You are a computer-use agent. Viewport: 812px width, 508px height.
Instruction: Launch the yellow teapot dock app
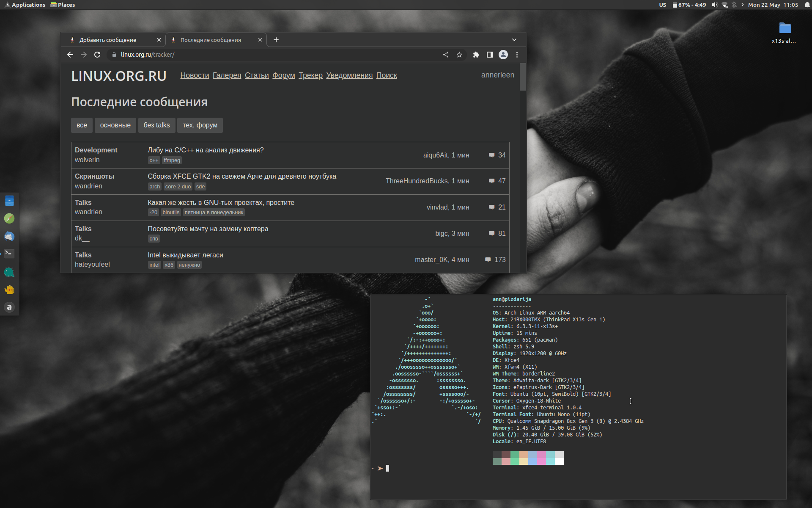click(9, 290)
